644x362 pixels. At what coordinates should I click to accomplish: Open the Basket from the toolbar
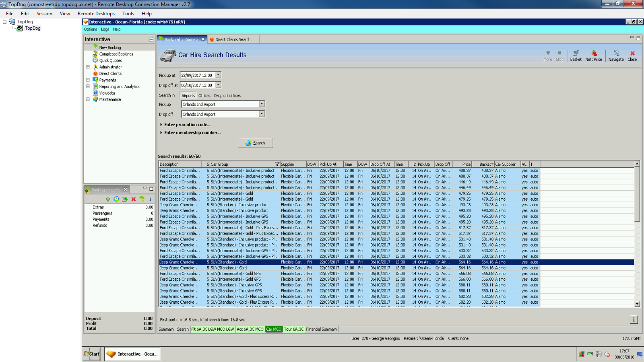pos(576,56)
